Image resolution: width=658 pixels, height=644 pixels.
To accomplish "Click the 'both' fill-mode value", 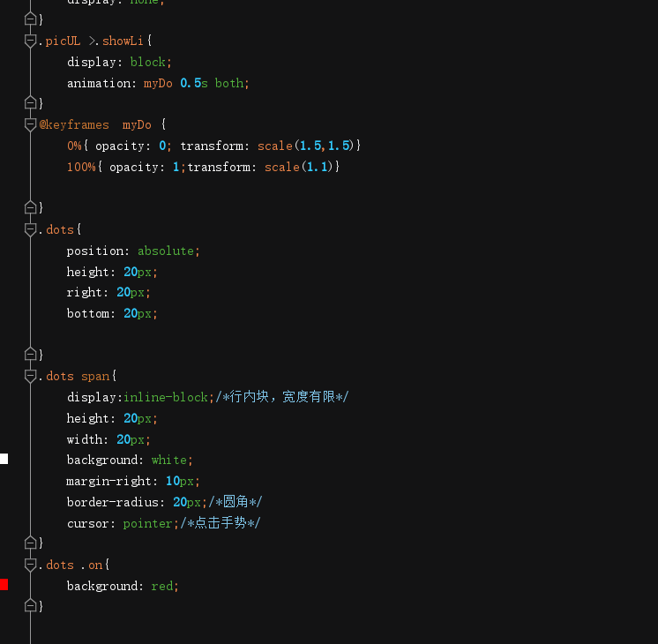I will 229,83.
